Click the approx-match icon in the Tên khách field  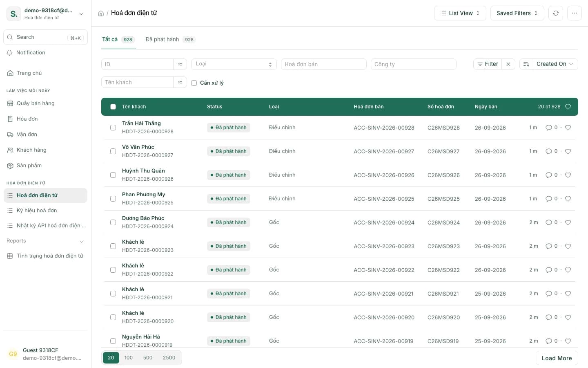click(x=180, y=82)
